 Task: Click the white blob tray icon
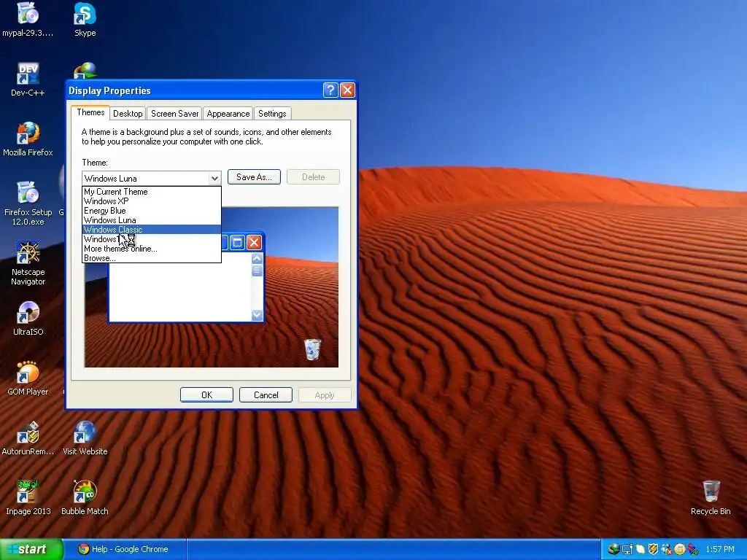point(640,549)
